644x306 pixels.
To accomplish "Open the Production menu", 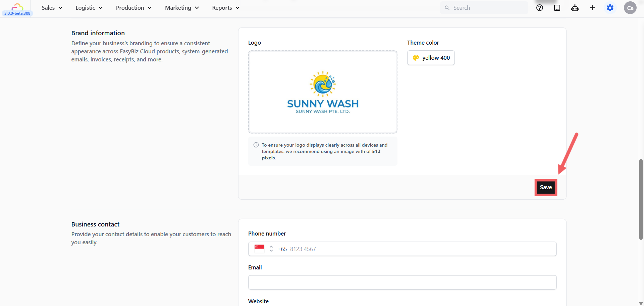I will tap(133, 8).
